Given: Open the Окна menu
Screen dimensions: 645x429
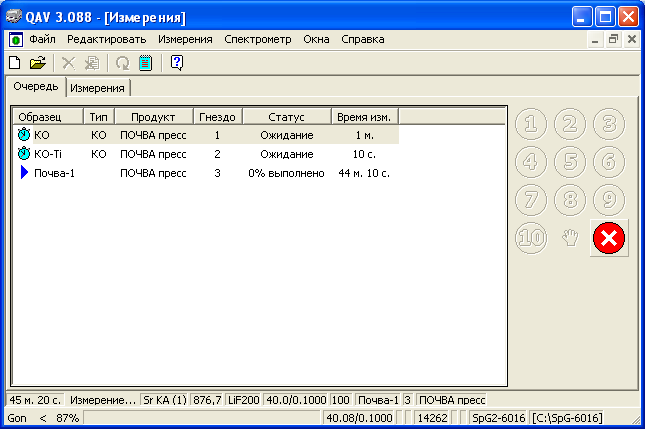Looking at the screenshot, I should [x=316, y=39].
